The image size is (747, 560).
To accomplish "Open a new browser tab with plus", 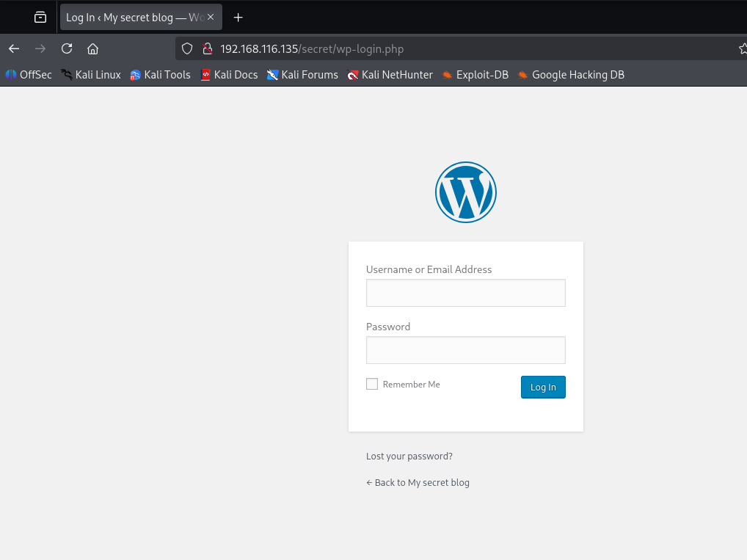I will point(238,18).
